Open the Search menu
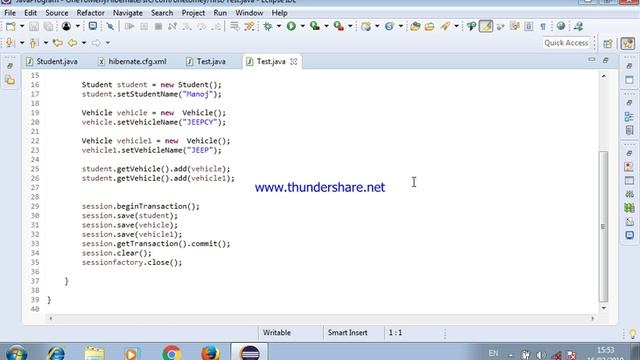Viewport: 640px width, 360px height. click(162, 13)
